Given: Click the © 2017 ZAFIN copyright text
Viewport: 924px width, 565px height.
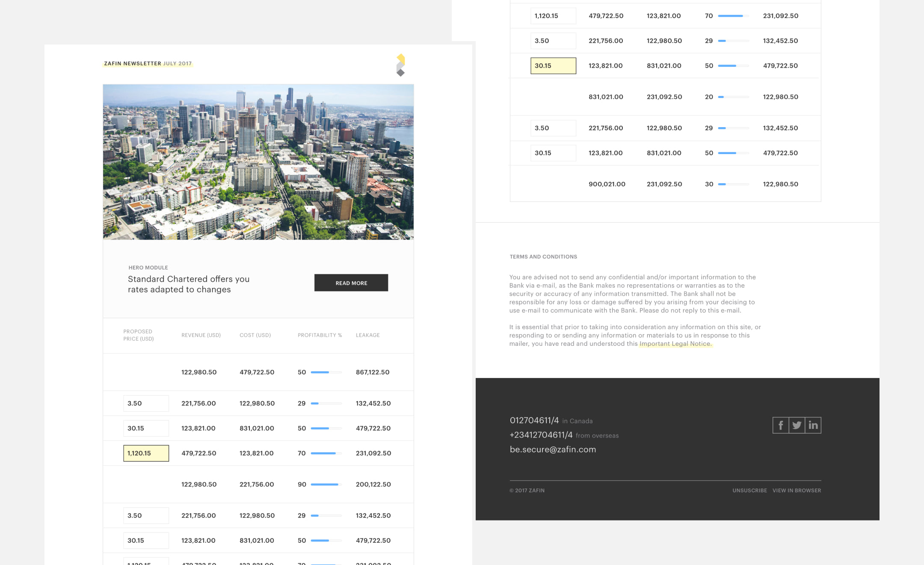Looking at the screenshot, I should pyautogui.click(x=527, y=491).
